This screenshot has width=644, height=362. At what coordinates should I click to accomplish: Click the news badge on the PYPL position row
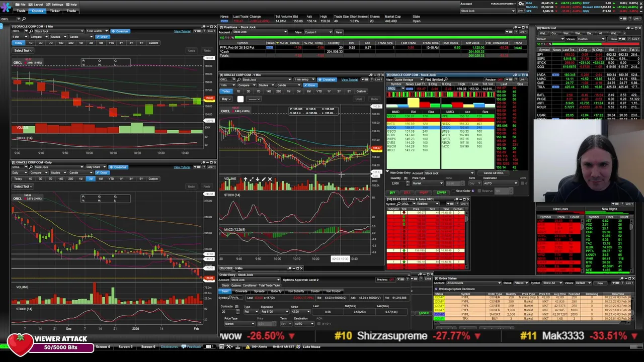point(270,47)
